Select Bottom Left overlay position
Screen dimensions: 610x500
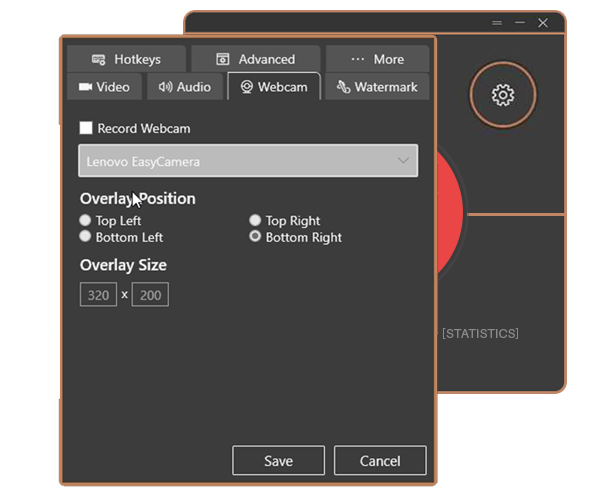coord(85,236)
